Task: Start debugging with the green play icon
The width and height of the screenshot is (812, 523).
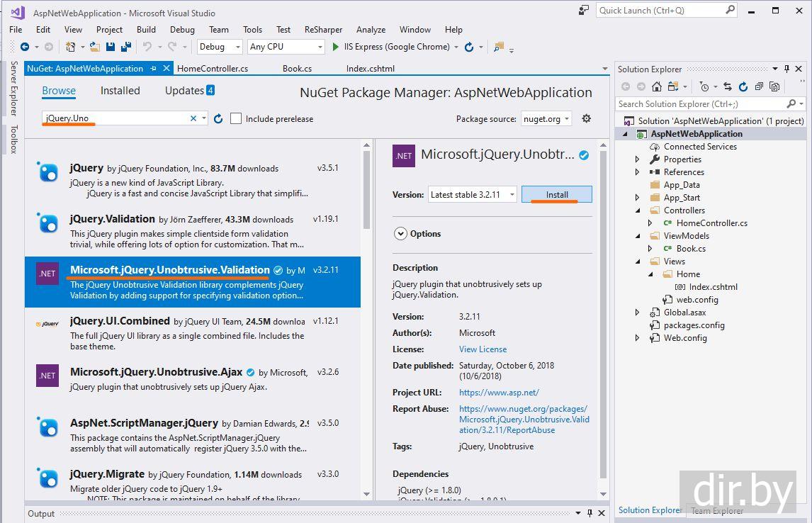Action: tap(336, 47)
